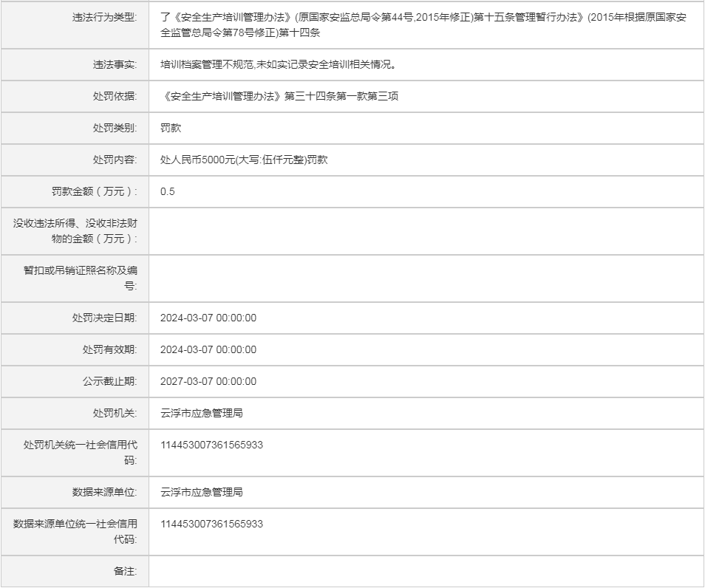The image size is (705, 588).
Task: Click the 罚款金额（万元）label
Action: point(95,191)
